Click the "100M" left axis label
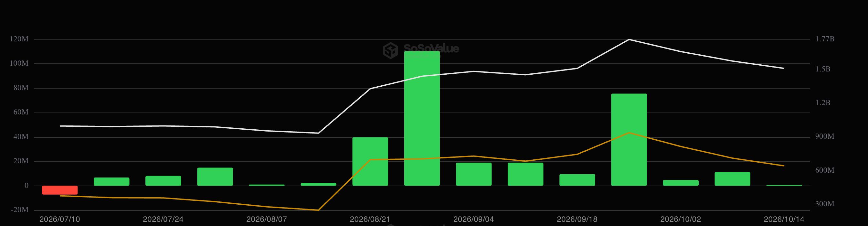Image resolution: width=868 pixels, height=226 pixels. pyautogui.click(x=19, y=63)
